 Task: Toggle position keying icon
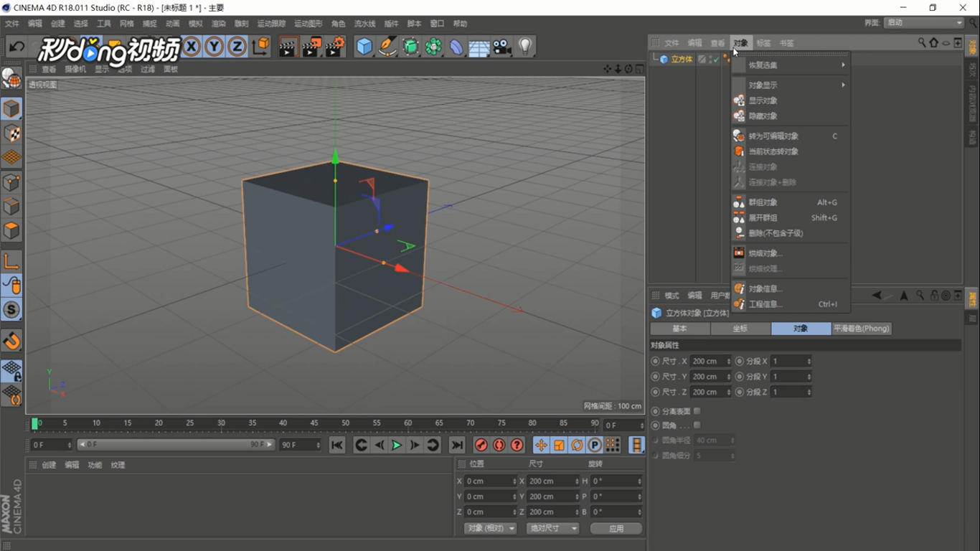click(x=541, y=446)
